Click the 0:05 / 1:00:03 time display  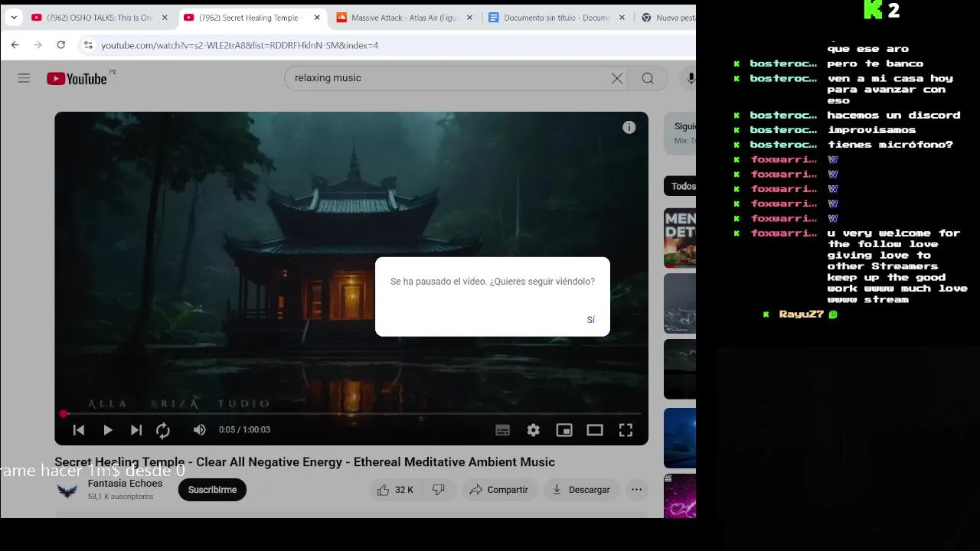[244, 430]
